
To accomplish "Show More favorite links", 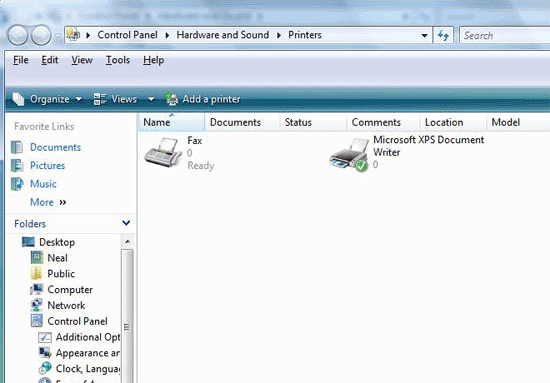I will point(48,202).
